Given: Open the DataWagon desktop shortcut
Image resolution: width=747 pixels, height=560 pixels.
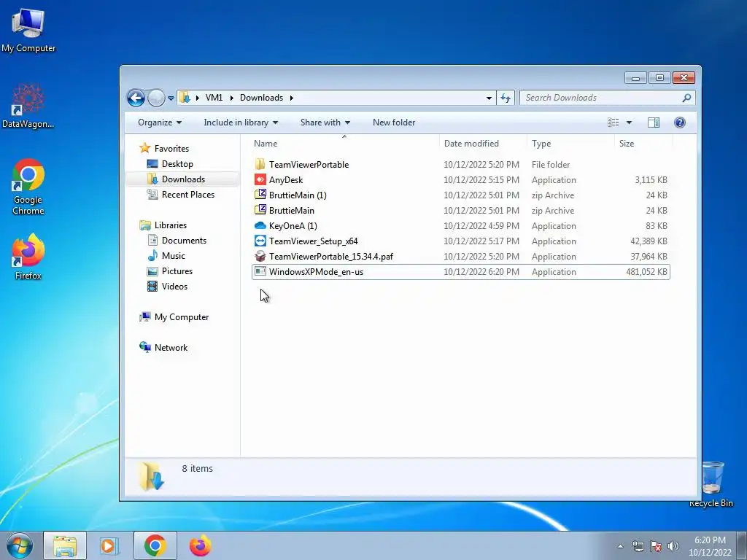Looking at the screenshot, I should point(28,106).
